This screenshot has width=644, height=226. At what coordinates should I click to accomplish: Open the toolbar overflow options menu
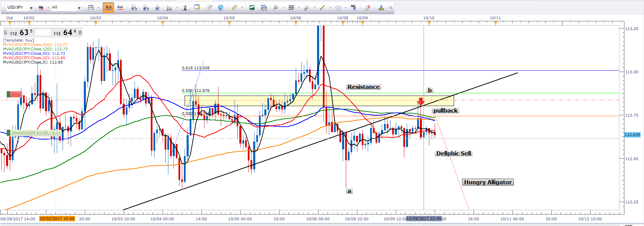coord(391,7)
